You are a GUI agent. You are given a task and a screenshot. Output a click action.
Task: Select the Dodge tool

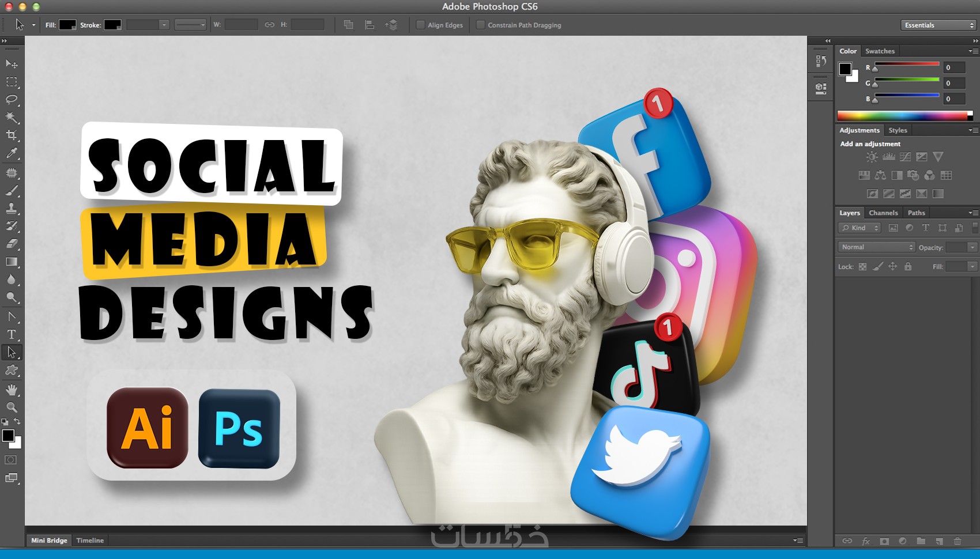point(12,298)
